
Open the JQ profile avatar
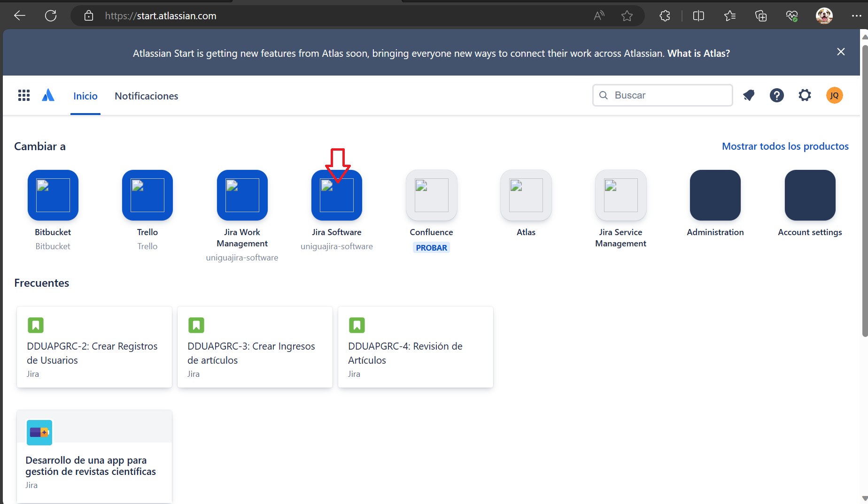[835, 96]
